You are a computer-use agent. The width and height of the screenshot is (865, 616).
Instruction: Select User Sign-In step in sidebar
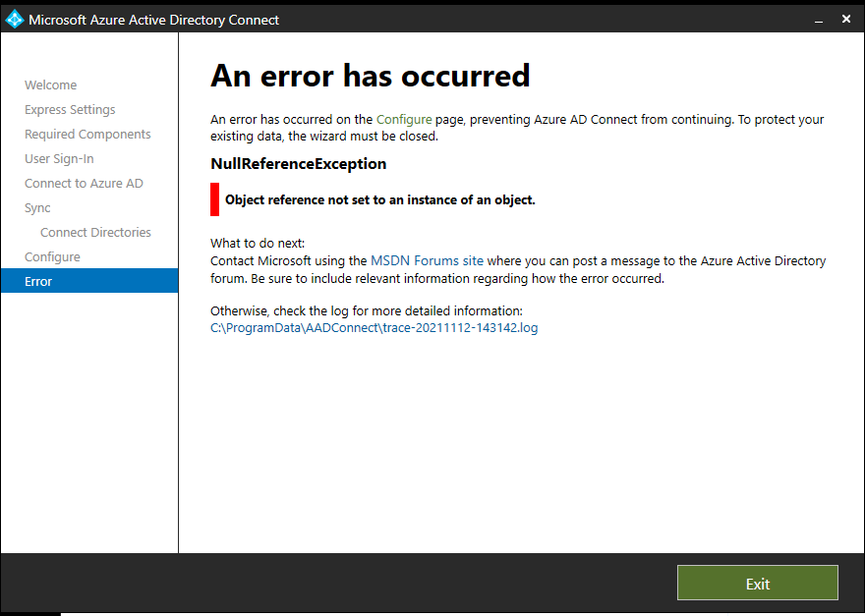click(59, 159)
